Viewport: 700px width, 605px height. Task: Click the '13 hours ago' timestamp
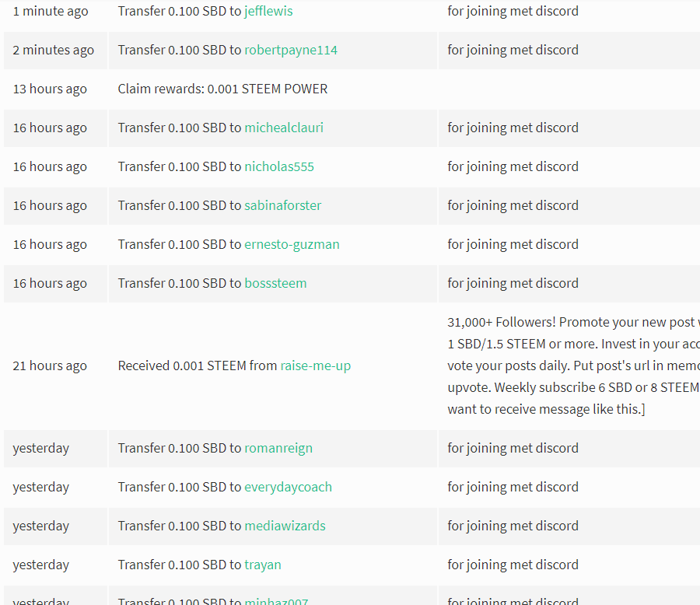pyautogui.click(x=50, y=89)
